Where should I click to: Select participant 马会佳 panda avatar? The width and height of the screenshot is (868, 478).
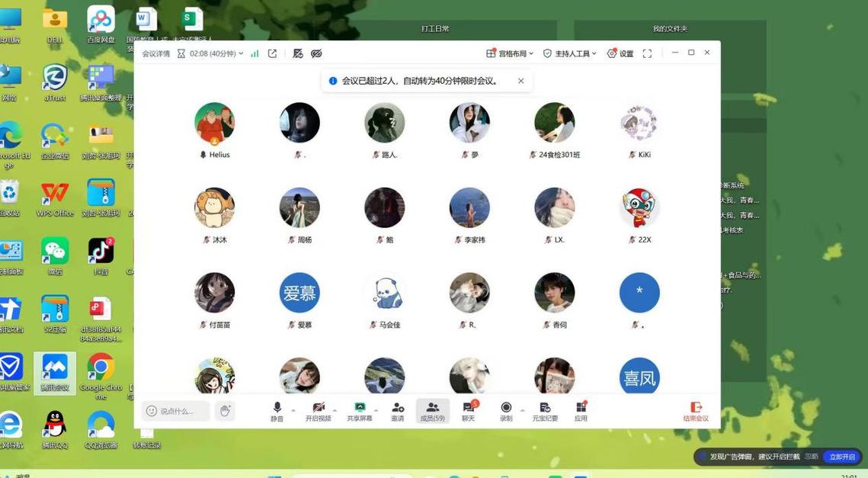coord(385,293)
